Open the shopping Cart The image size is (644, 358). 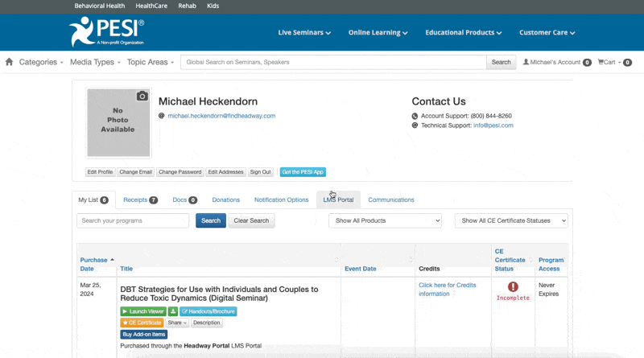pos(614,63)
